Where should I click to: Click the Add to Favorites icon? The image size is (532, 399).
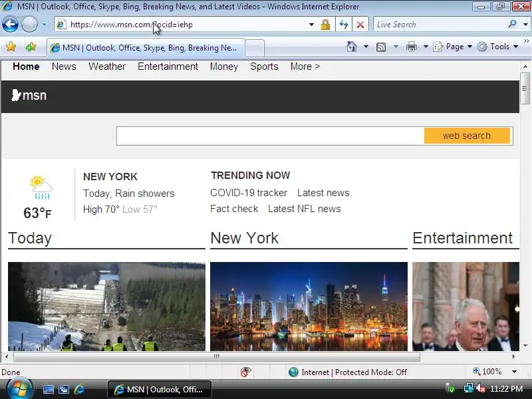(31, 47)
